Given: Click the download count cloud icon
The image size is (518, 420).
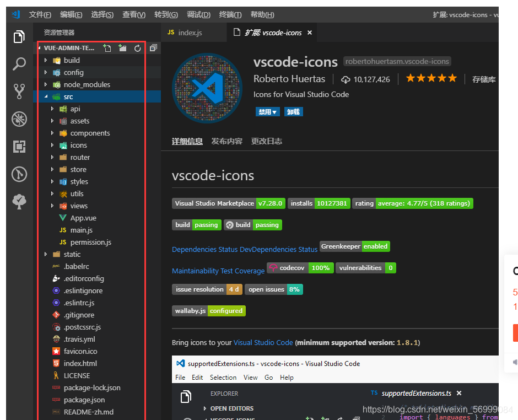Looking at the screenshot, I should point(346,79).
